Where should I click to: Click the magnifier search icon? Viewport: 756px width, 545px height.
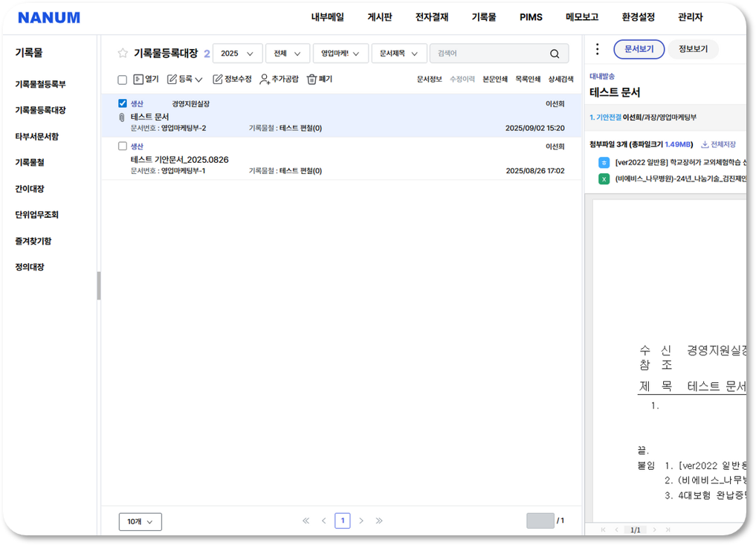click(x=555, y=54)
